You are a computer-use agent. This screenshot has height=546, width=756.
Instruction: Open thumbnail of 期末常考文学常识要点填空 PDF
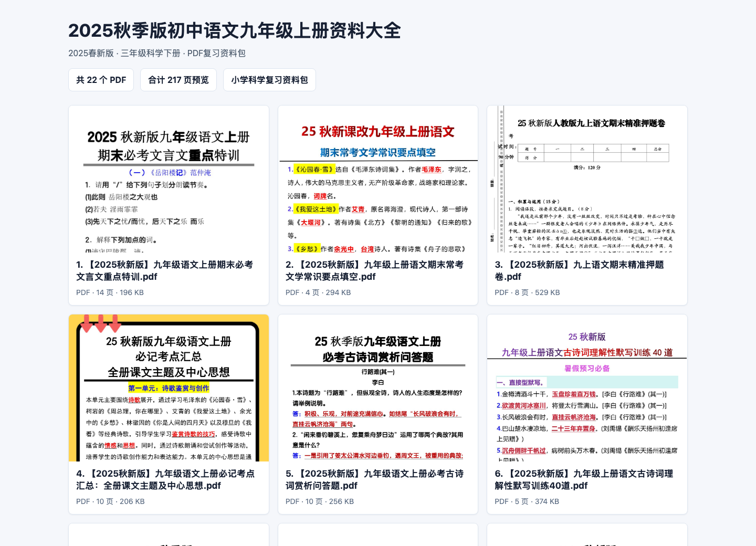coord(378,179)
